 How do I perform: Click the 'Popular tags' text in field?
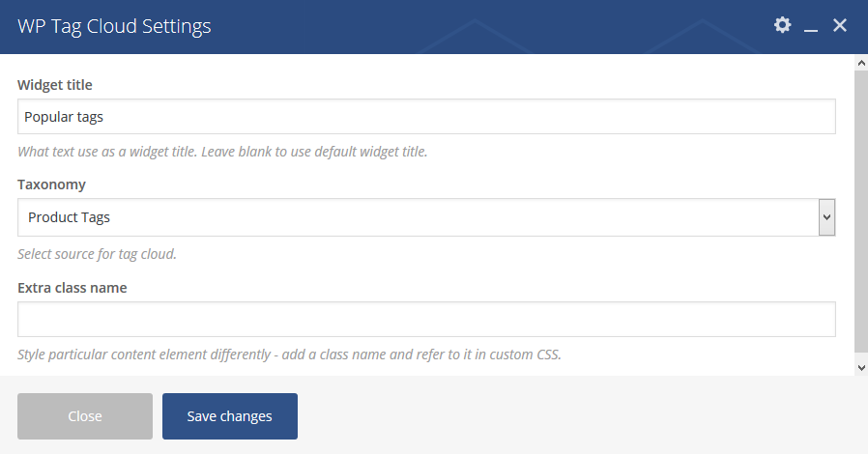click(64, 117)
